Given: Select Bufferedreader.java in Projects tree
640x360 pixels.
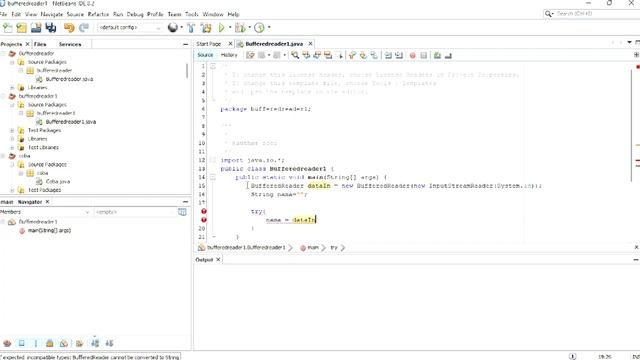Looking at the screenshot, I should click(x=69, y=79).
